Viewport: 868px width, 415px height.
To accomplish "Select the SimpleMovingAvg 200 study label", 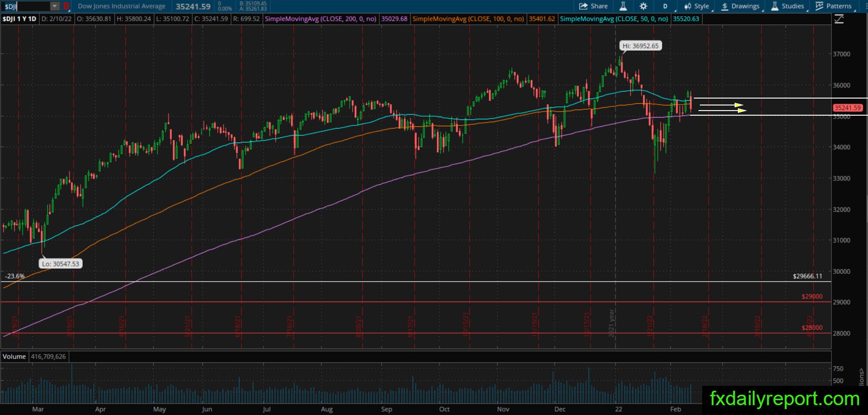I will [x=321, y=19].
